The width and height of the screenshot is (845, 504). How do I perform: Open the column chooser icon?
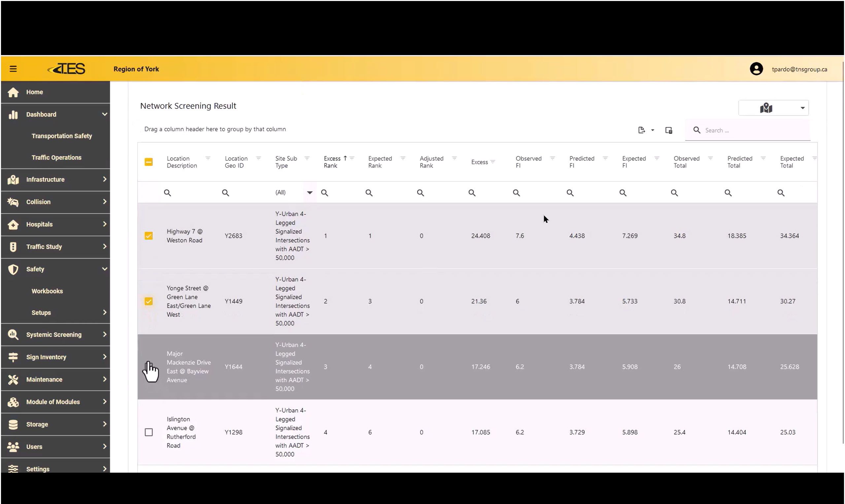click(x=668, y=130)
